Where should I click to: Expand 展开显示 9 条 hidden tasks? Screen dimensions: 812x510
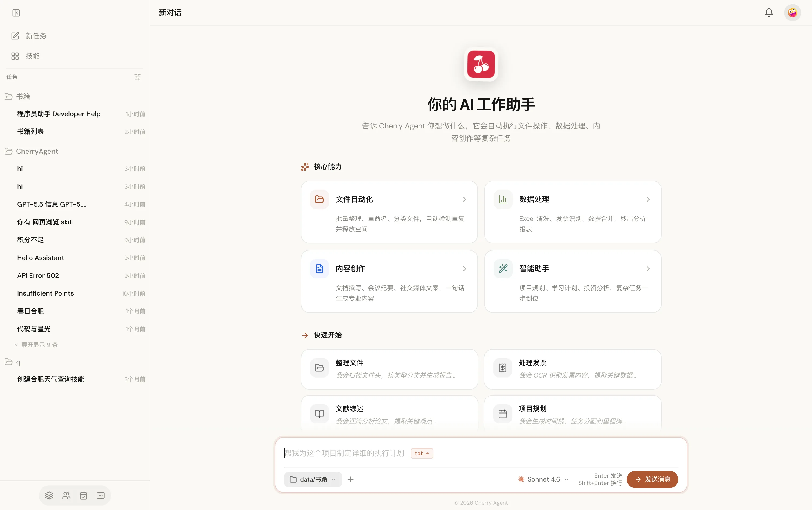coord(36,345)
